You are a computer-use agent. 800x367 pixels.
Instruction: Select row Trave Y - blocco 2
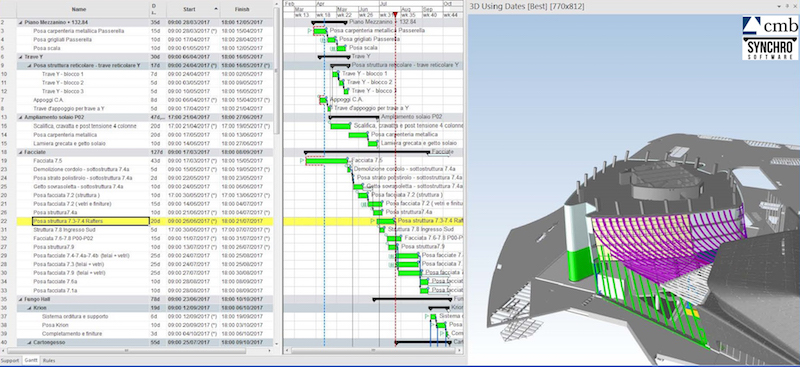pyautogui.click(x=137, y=83)
